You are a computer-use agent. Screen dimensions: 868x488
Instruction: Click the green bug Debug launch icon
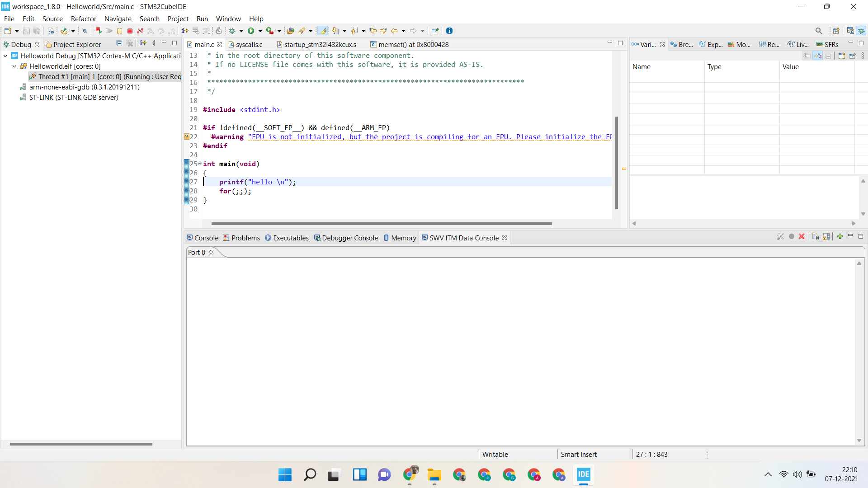(x=232, y=31)
